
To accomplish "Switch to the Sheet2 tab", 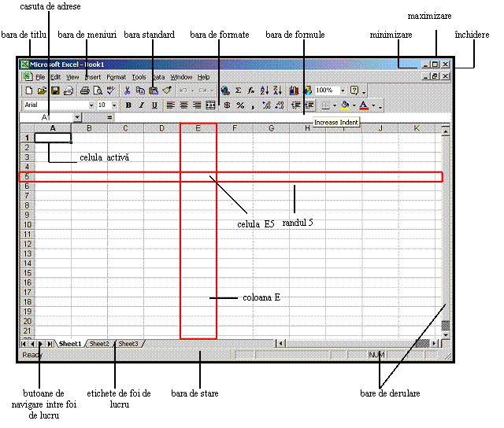I will (99, 344).
